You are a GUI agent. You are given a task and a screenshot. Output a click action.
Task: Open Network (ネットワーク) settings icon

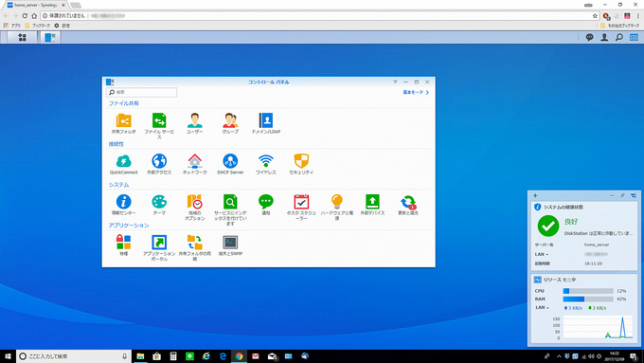point(195,161)
